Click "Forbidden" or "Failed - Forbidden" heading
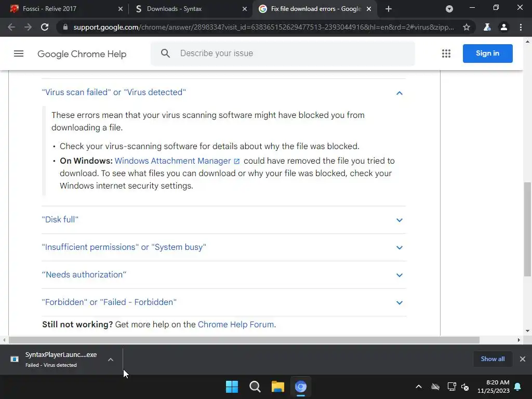 coord(109,302)
